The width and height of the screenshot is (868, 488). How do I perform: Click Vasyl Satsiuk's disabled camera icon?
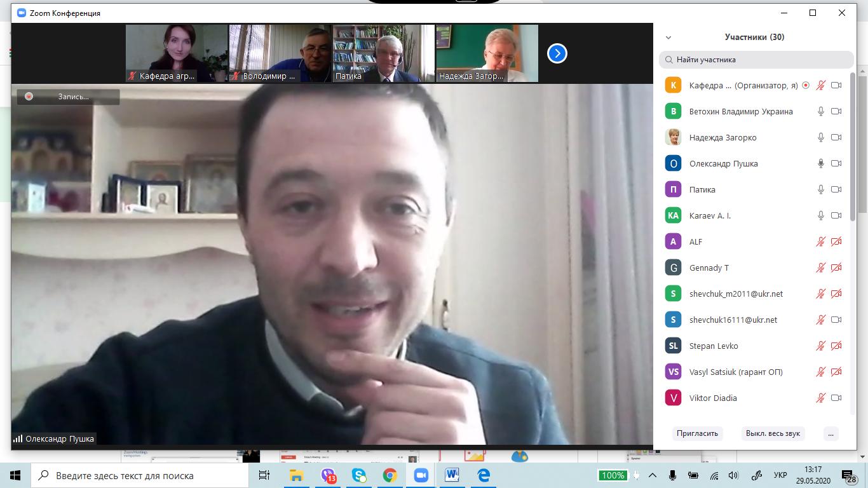point(836,372)
